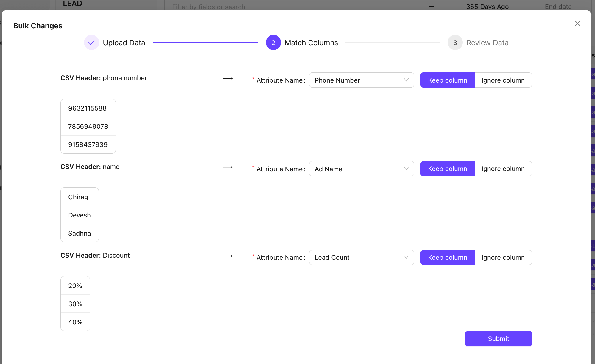Click the arrow icon beside Discount header
This screenshot has width=595, height=364.
(228, 256)
